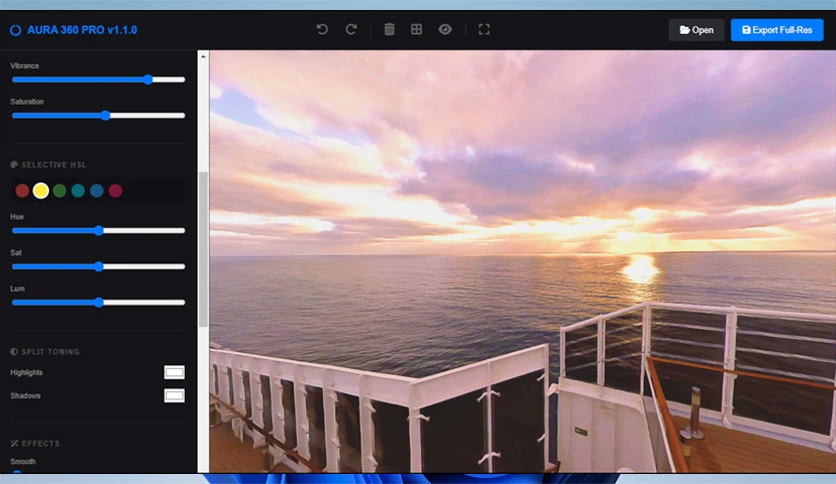Select the green HSL color dot
This screenshot has height=484, width=836.
pos(59,191)
